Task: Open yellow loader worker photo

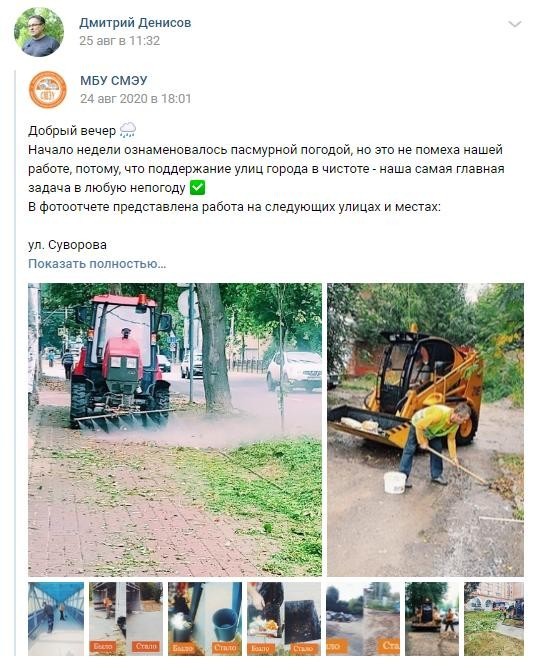Action: pyautogui.click(x=425, y=429)
